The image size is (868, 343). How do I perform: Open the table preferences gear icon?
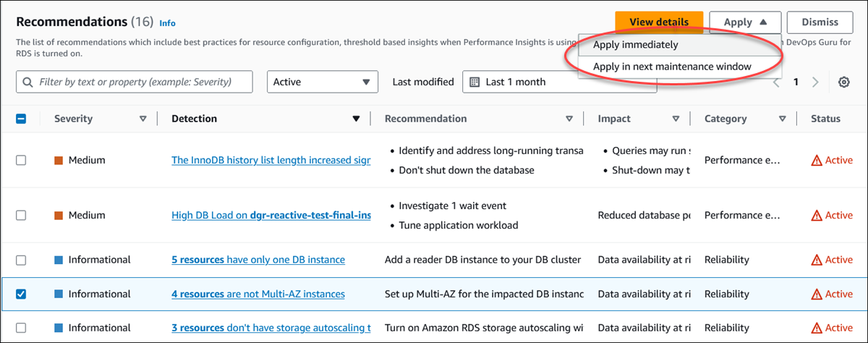pyautogui.click(x=843, y=82)
